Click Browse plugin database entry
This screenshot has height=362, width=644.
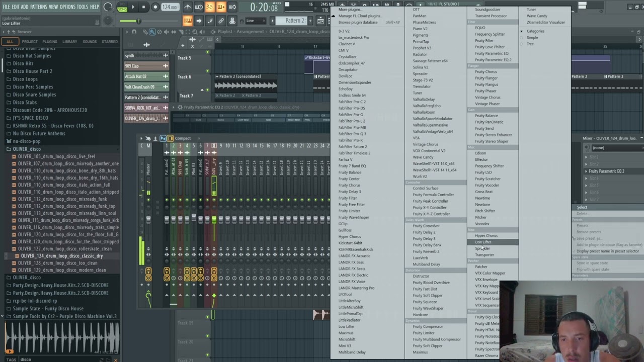pos(358,23)
